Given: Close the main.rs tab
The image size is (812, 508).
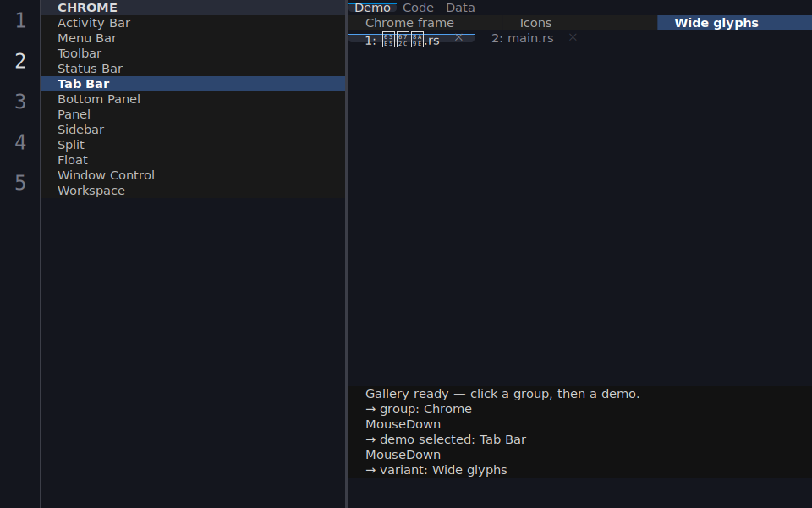Looking at the screenshot, I should point(573,37).
